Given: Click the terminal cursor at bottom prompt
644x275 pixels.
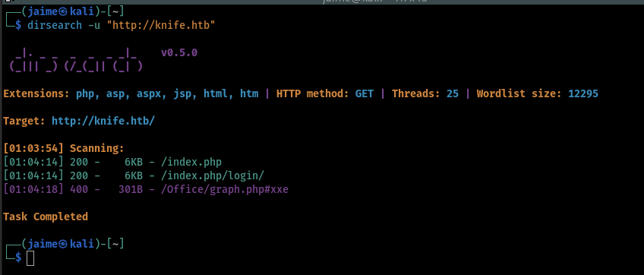Looking at the screenshot, I should pos(30,258).
